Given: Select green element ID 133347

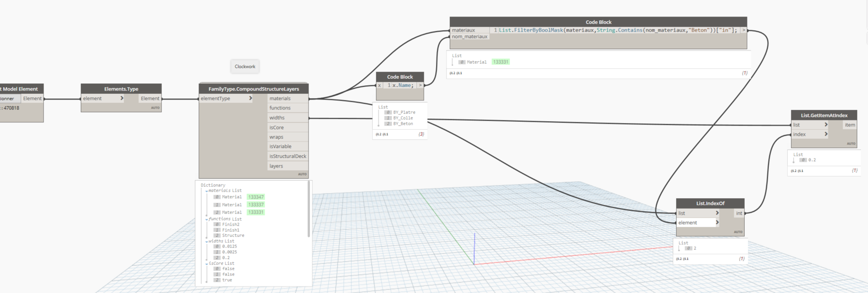Looking at the screenshot, I should [x=256, y=197].
